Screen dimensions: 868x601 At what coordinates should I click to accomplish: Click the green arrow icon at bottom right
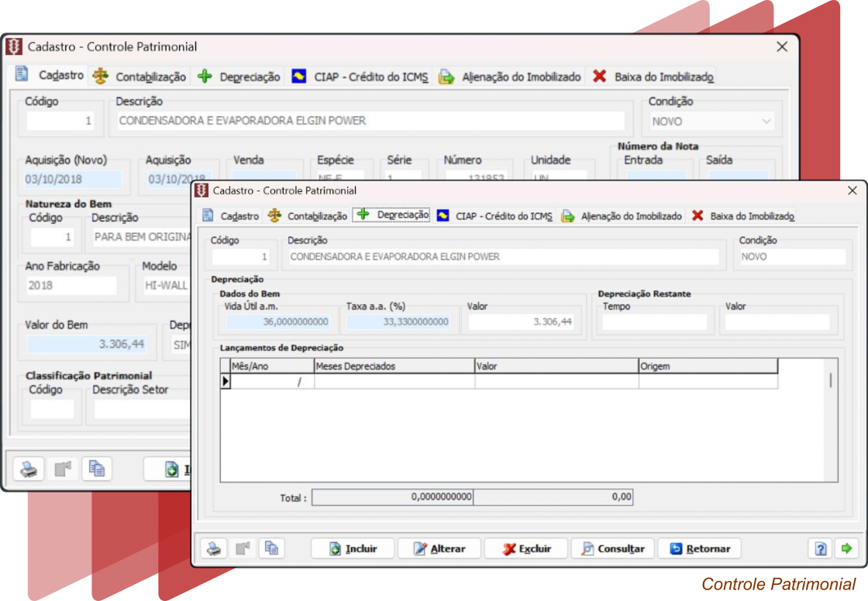click(x=846, y=548)
